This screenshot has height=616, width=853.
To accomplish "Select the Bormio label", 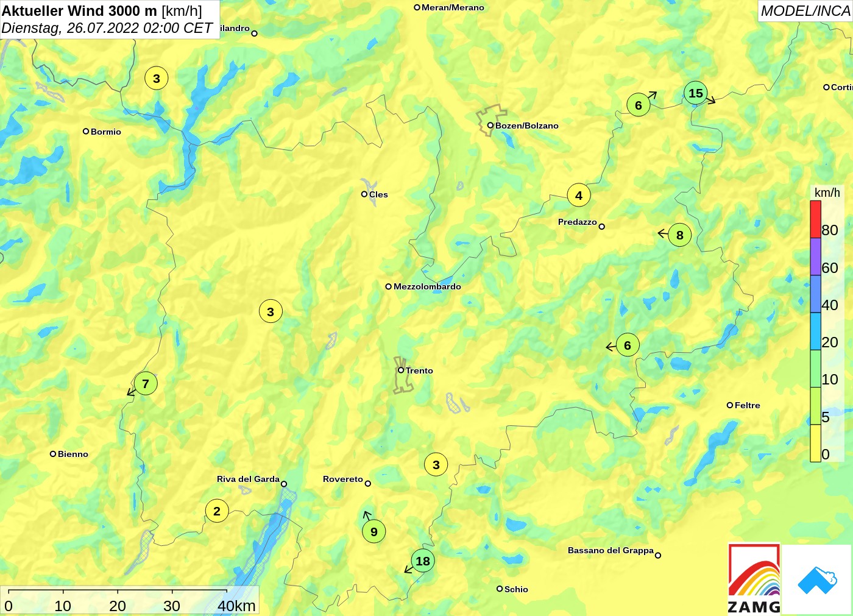I will tap(106, 132).
